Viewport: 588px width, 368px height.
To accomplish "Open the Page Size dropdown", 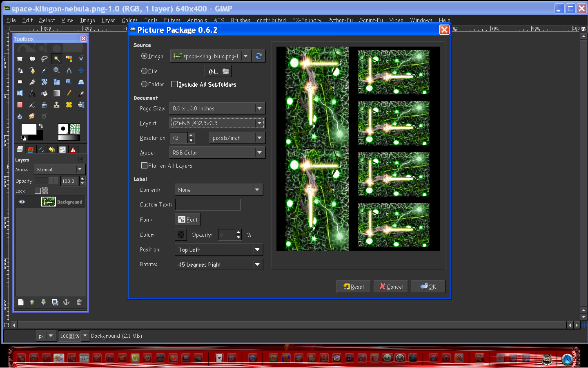I will click(x=217, y=108).
